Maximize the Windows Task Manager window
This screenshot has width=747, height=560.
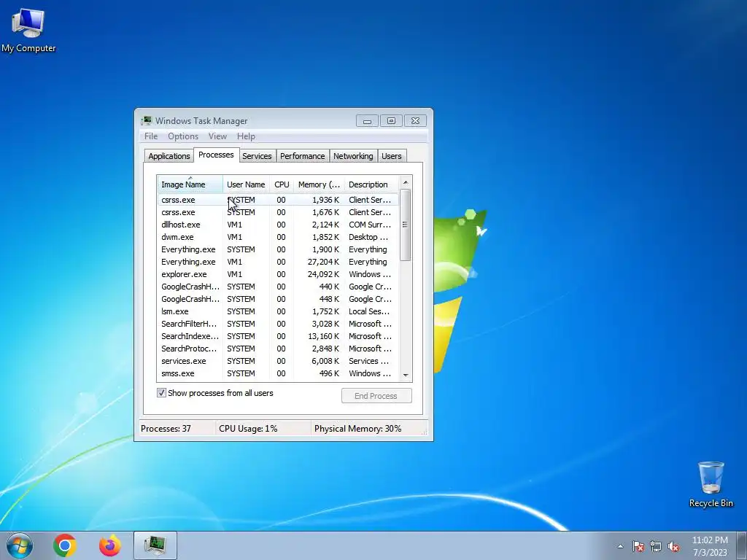391,121
